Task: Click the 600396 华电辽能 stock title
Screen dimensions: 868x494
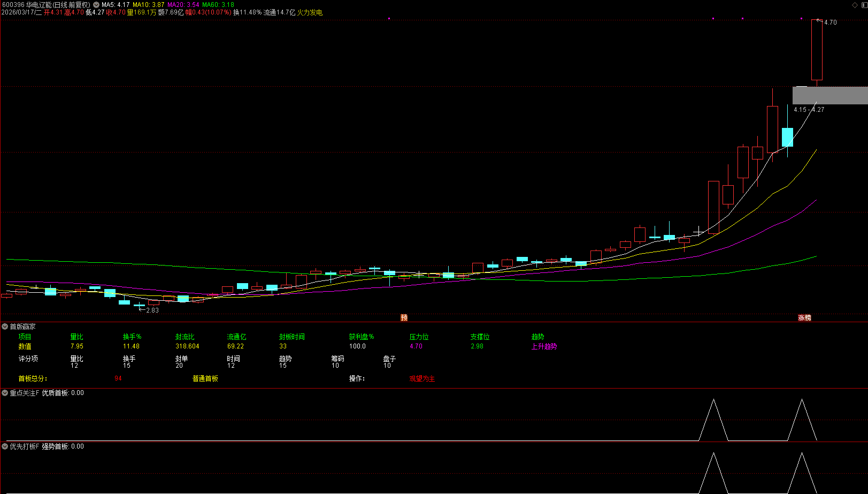Action: pyautogui.click(x=46, y=5)
